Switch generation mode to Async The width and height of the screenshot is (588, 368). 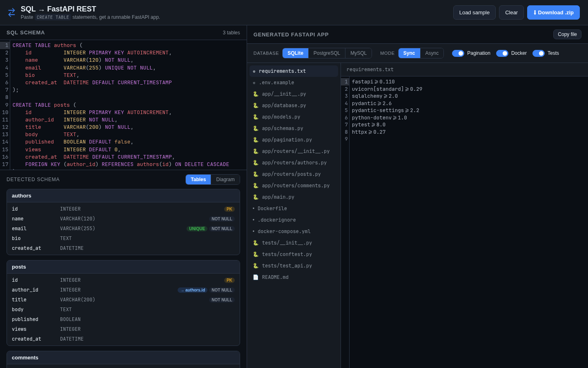click(x=432, y=53)
